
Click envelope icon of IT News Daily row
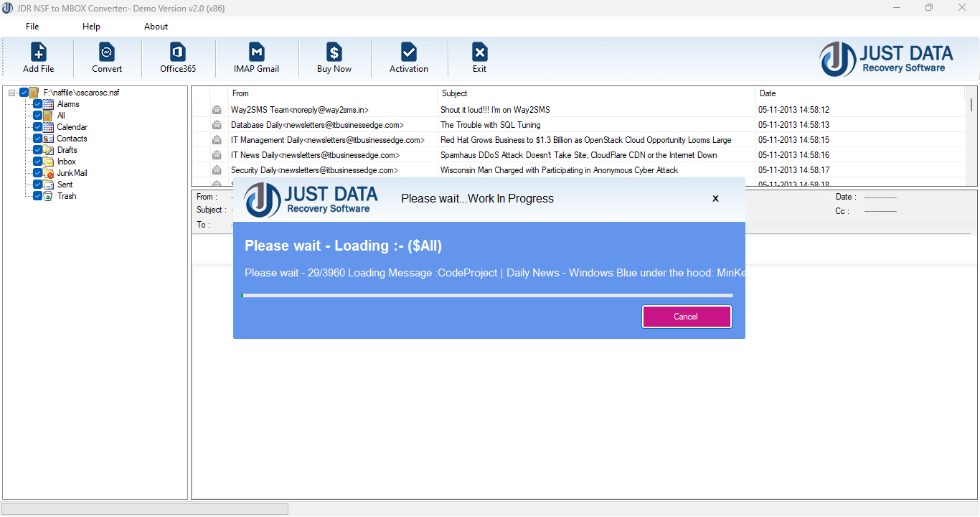pos(217,155)
